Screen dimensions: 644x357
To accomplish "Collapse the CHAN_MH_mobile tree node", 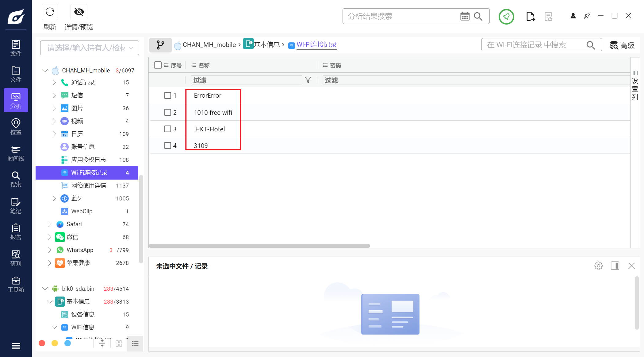I will click(45, 71).
